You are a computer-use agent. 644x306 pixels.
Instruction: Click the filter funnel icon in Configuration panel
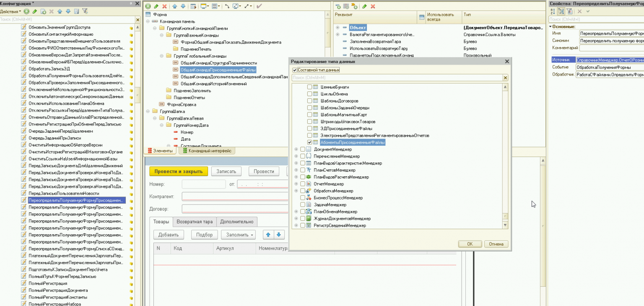coord(85,11)
